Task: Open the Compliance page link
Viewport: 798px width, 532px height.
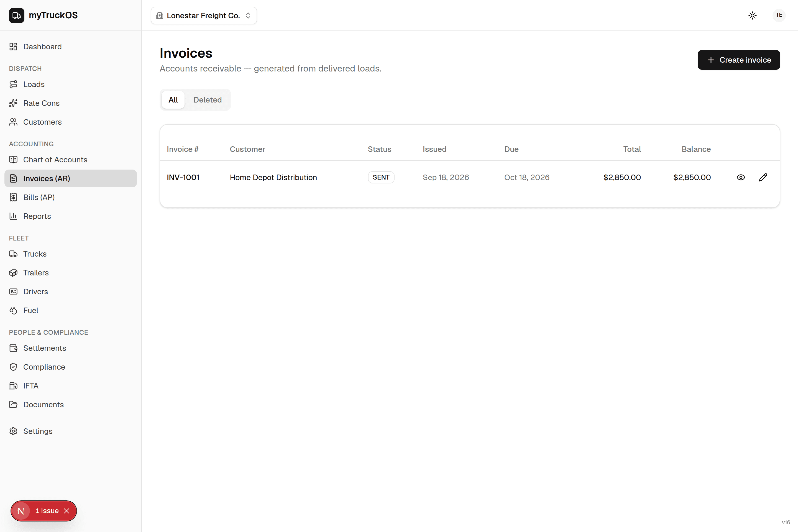Action: [71, 367]
